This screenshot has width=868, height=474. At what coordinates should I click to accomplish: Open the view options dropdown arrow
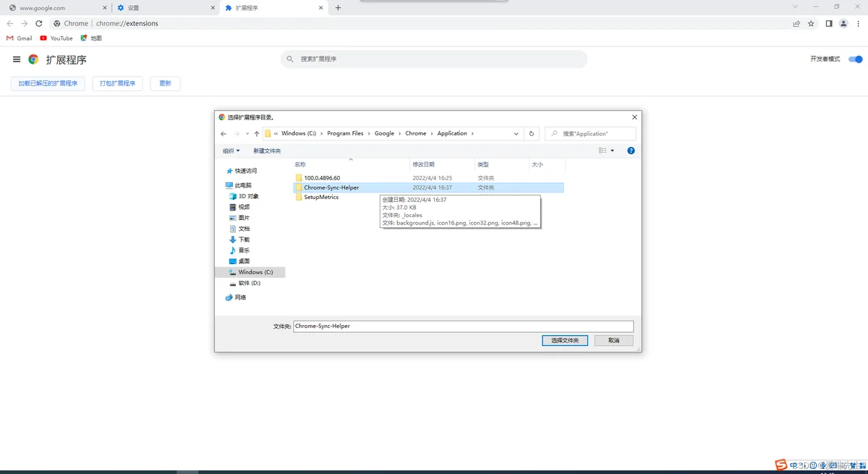[612, 151]
